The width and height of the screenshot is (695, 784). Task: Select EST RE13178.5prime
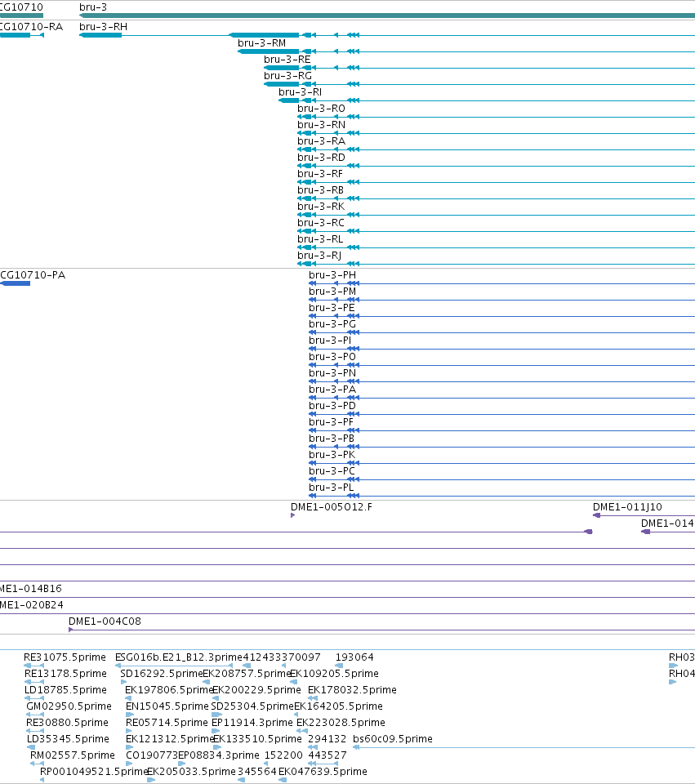(65, 674)
